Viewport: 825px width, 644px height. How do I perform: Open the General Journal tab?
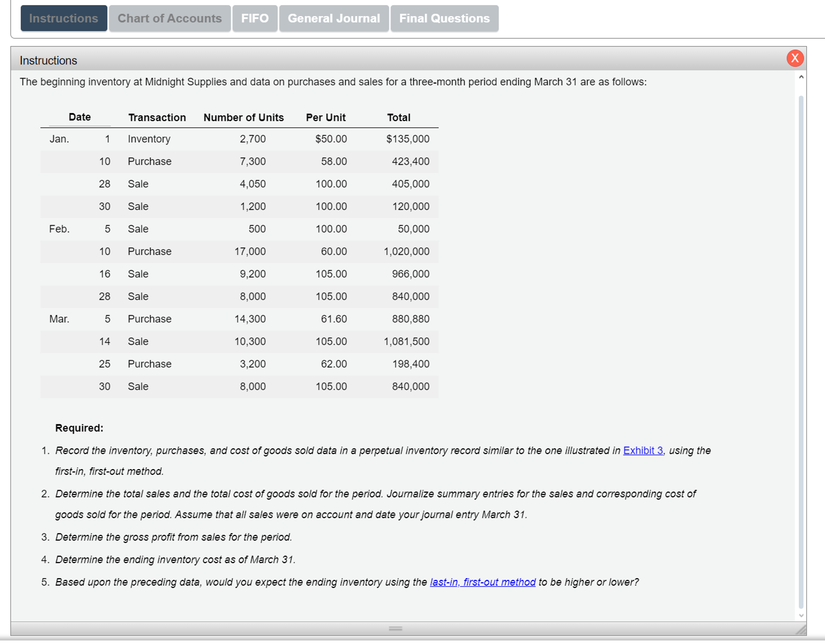[x=334, y=18]
